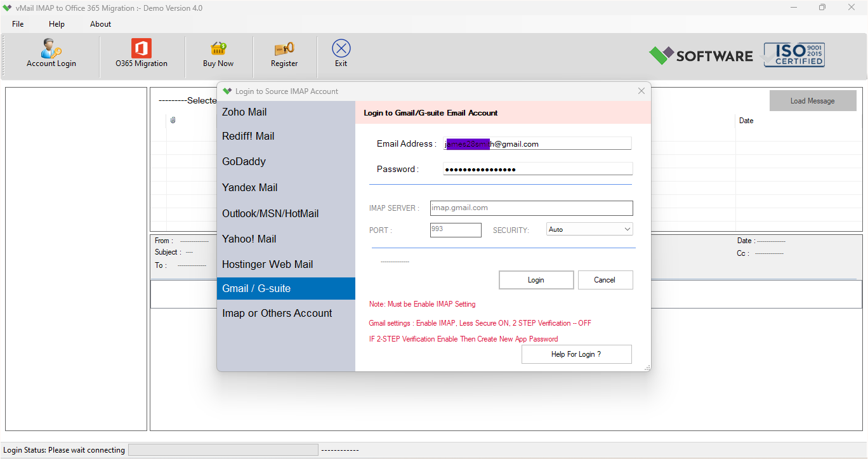This screenshot has height=459, width=868.
Task: Select Hostinger Web Mail provider
Action: tap(286, 264)
